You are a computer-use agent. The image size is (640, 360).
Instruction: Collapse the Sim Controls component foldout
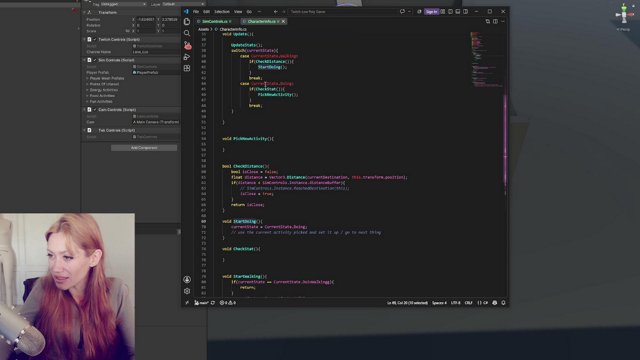pos(84,60)
